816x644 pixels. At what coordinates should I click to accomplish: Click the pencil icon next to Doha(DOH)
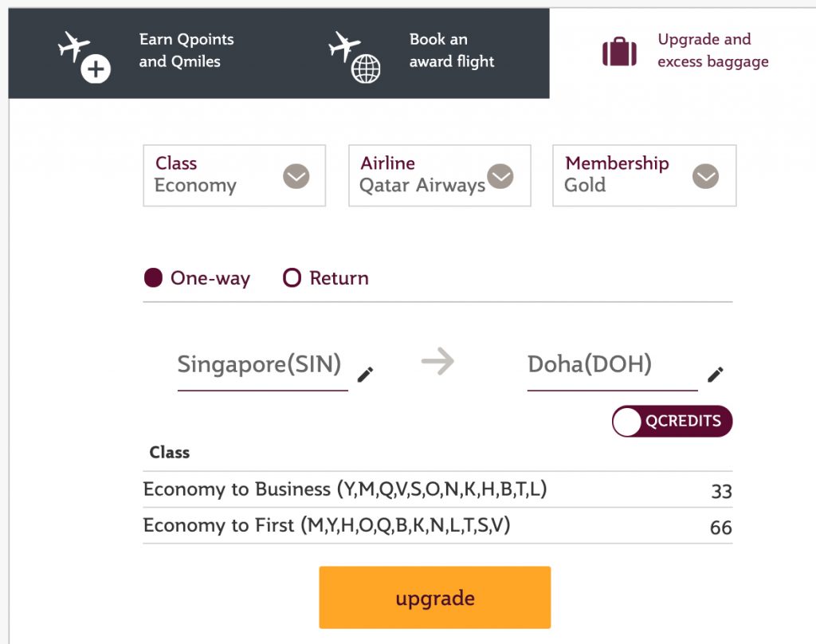click(x=715, y=373)
